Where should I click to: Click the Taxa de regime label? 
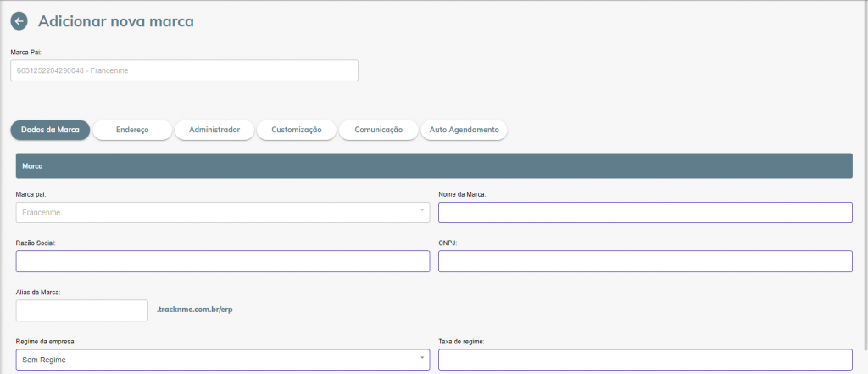(x=461, y=341)
